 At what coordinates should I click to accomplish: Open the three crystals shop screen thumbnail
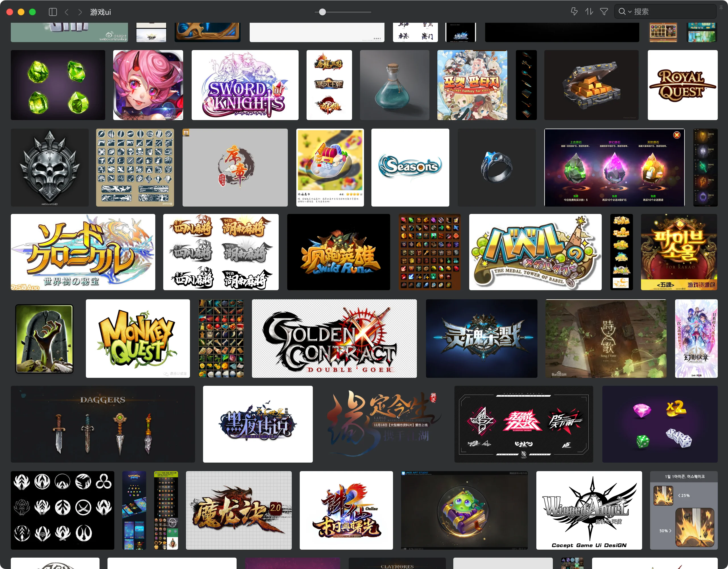614,168
